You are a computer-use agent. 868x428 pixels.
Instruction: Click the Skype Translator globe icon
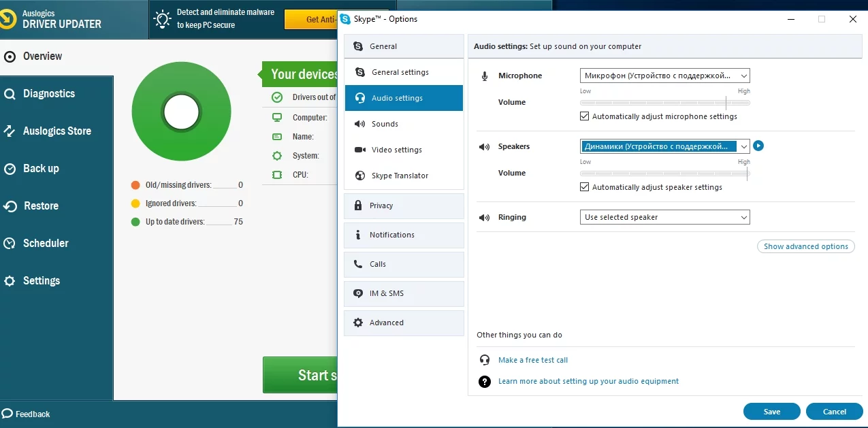(x=359, y=176)
